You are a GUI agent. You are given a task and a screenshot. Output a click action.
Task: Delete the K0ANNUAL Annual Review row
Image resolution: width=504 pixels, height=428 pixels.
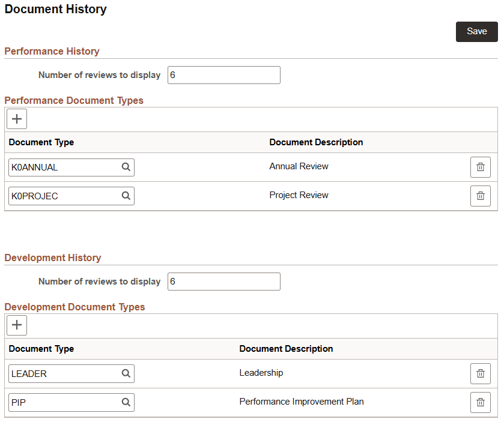click(480, 167)
